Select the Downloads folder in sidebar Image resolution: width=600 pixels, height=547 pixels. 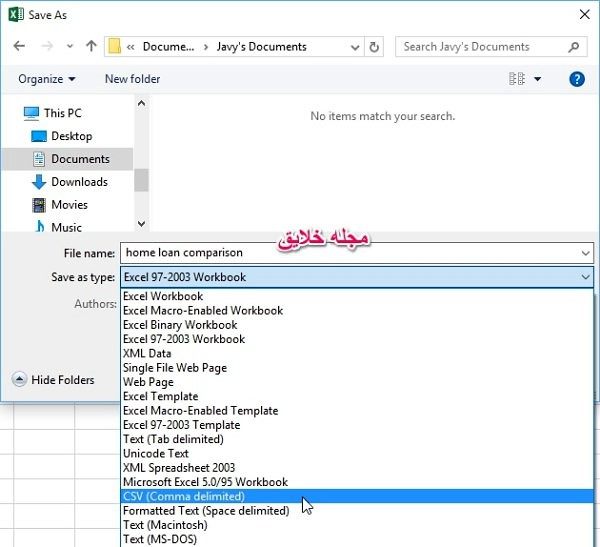click(x=70, y=182)
